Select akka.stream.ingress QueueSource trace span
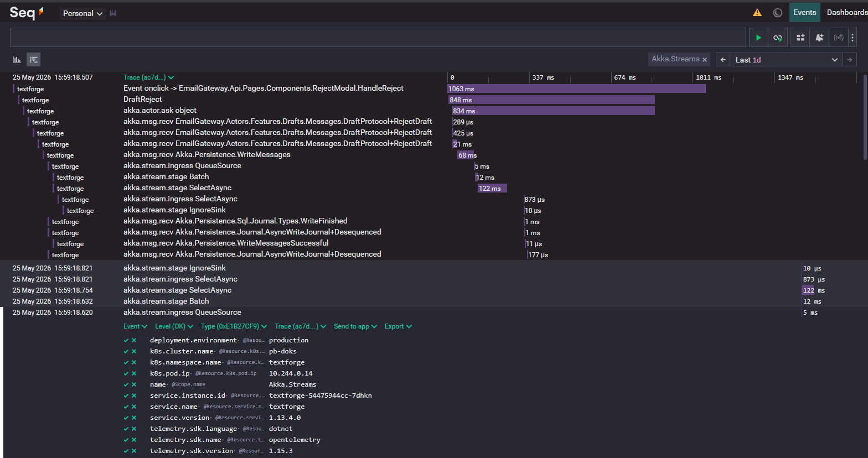The height and width of the screenshot is (458, 868). (x=182, y=166)
